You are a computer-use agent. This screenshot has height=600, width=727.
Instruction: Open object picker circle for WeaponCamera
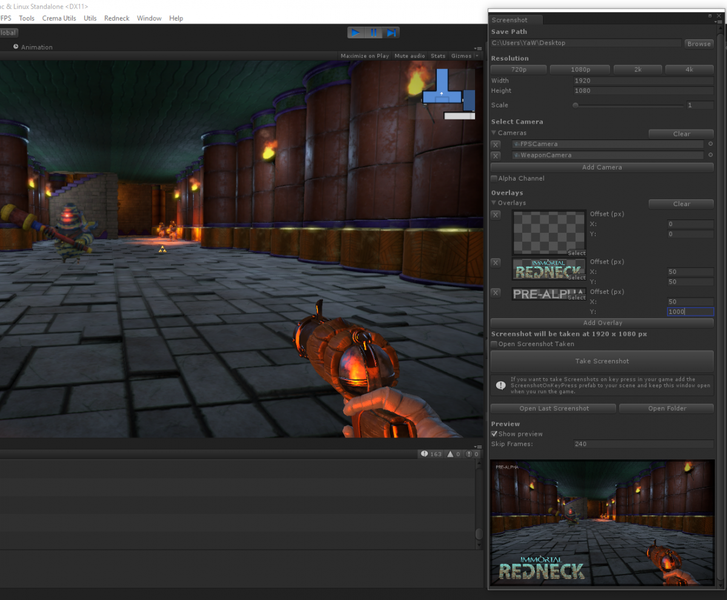click(710, 155)
